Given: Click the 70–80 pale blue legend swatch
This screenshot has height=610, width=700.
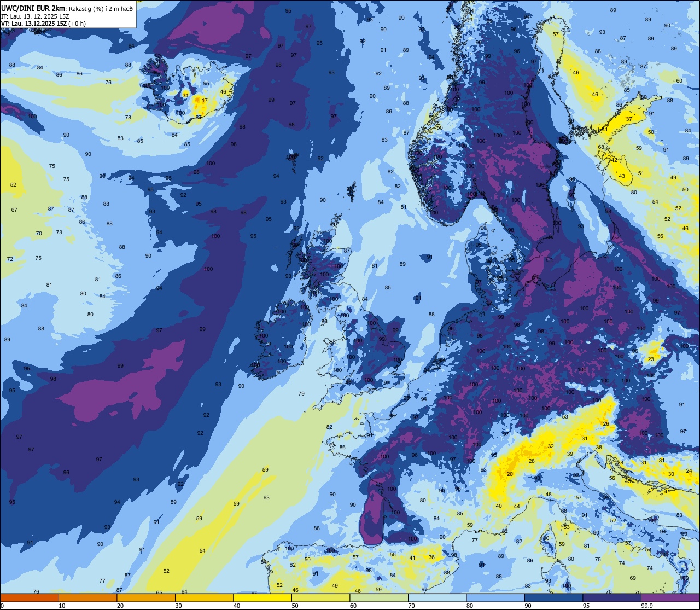Looking at the screenshot, I should tap(437, 597).
